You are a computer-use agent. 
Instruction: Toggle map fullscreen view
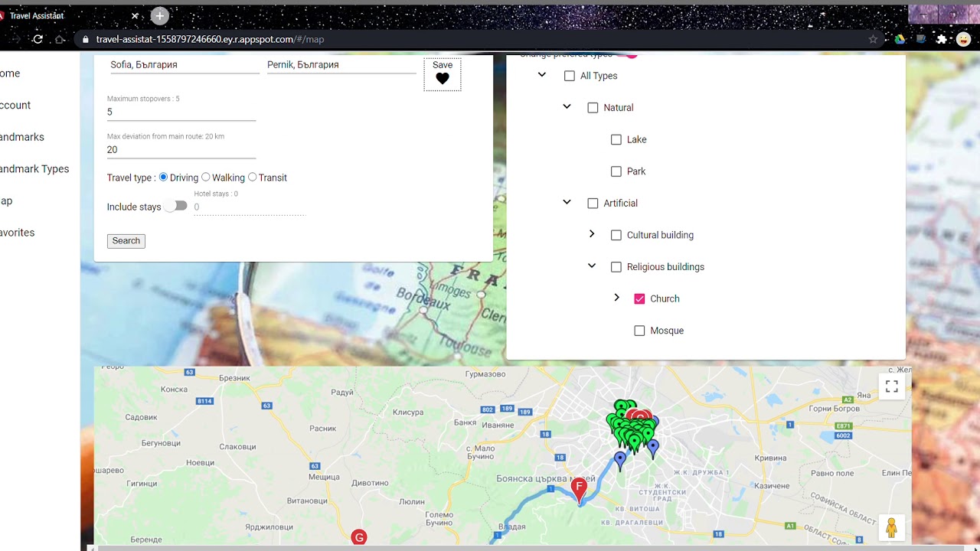pos(892,386)
